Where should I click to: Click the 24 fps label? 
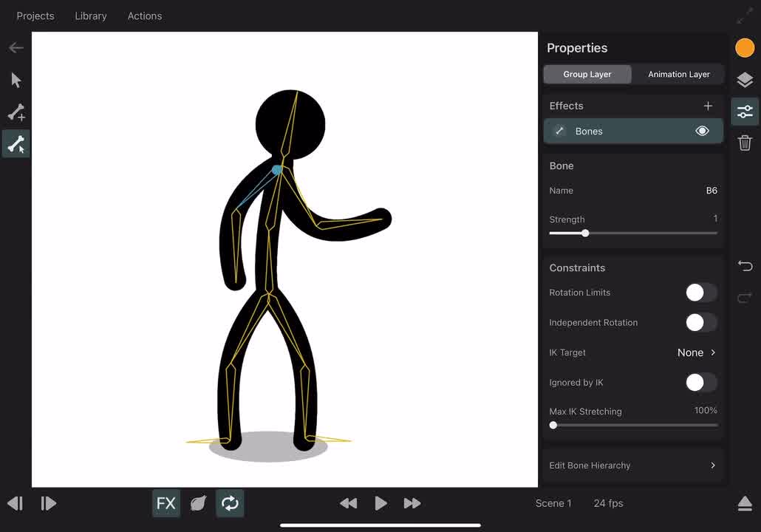[608, 503]
